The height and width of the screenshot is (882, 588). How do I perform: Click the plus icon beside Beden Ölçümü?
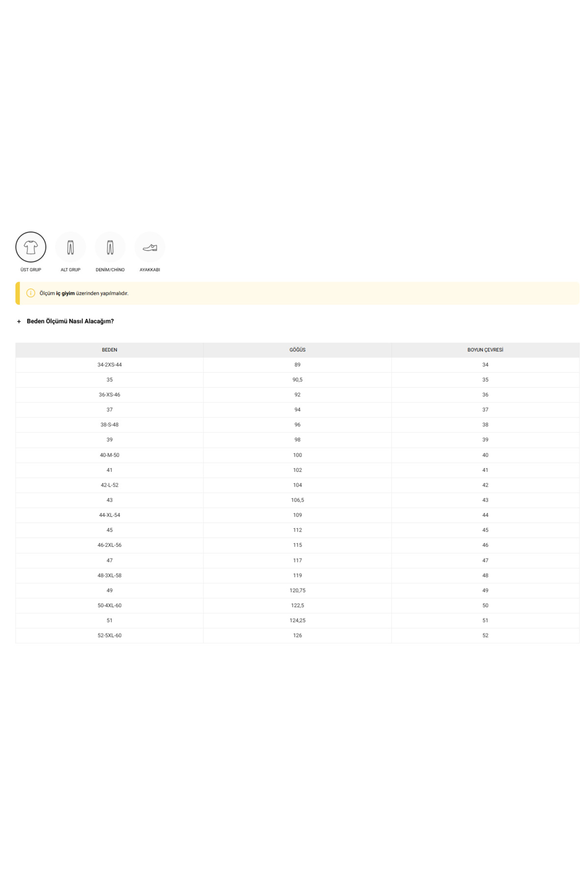19,321
